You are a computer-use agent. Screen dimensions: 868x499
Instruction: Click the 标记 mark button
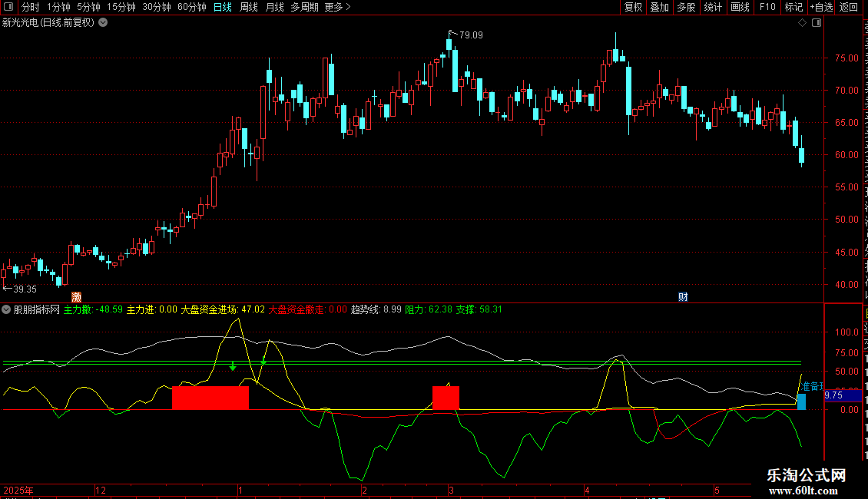click(x=793, y=7)
